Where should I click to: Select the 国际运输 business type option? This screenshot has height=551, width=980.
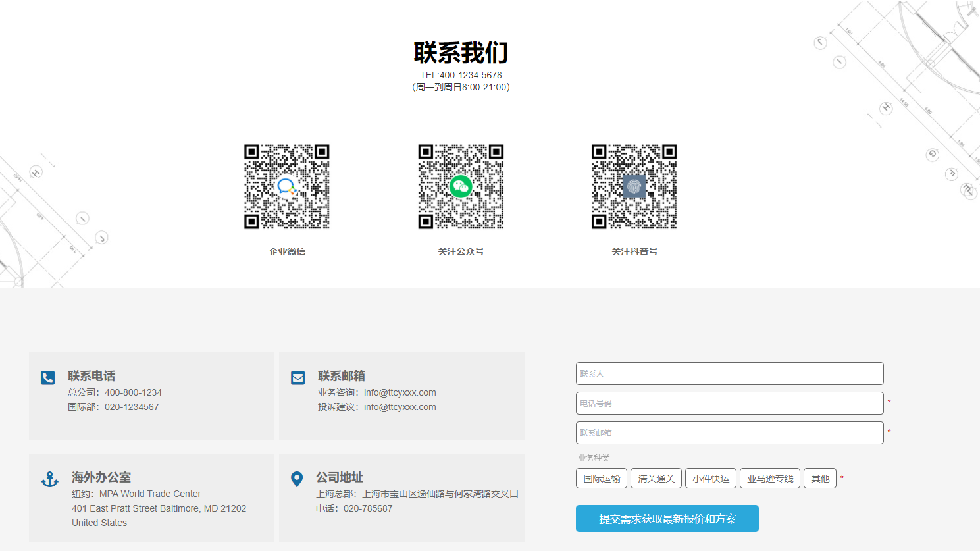click(x=601, y=478)
